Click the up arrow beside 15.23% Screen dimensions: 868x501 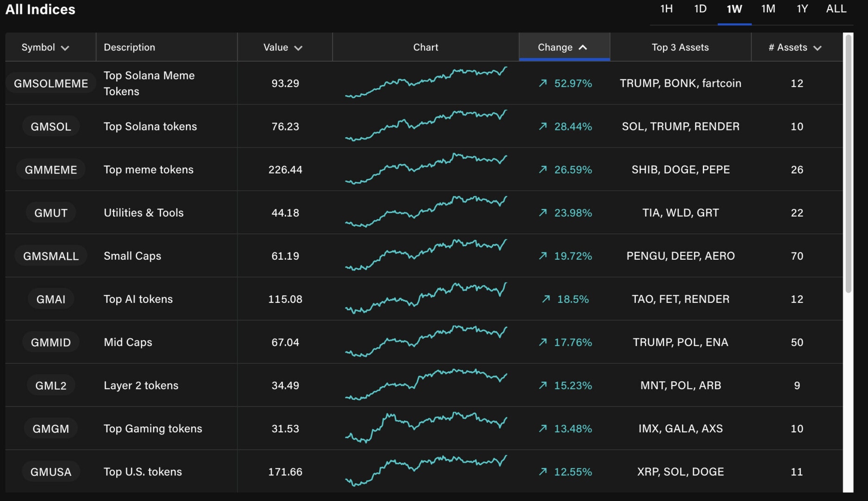point(543,385)
